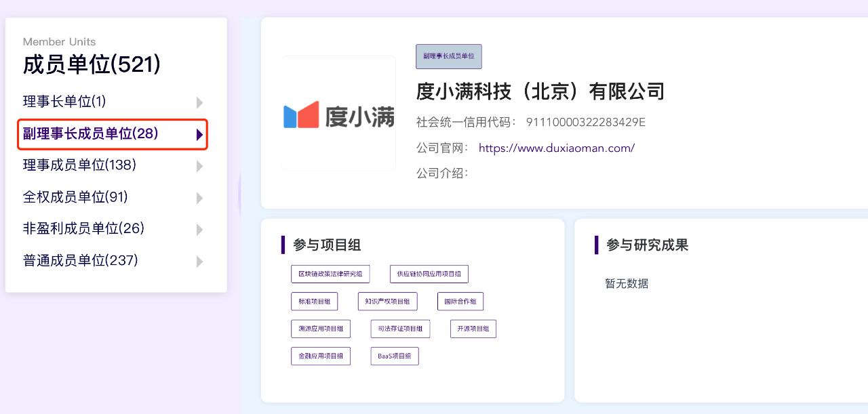Click the 社会统一信用代码 label
The height and width of the screenshot is (414, 868).
pyautogui.click(x=467, y=123)
